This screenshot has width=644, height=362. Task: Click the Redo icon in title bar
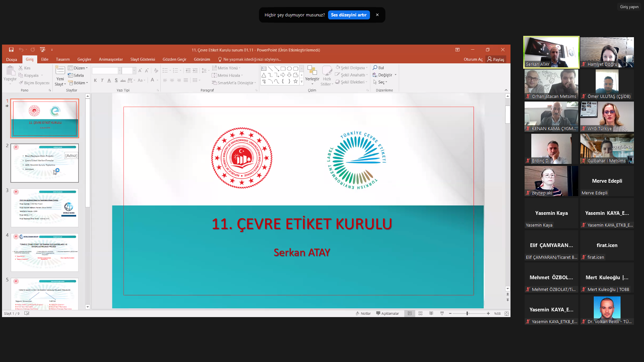(33, 50)
